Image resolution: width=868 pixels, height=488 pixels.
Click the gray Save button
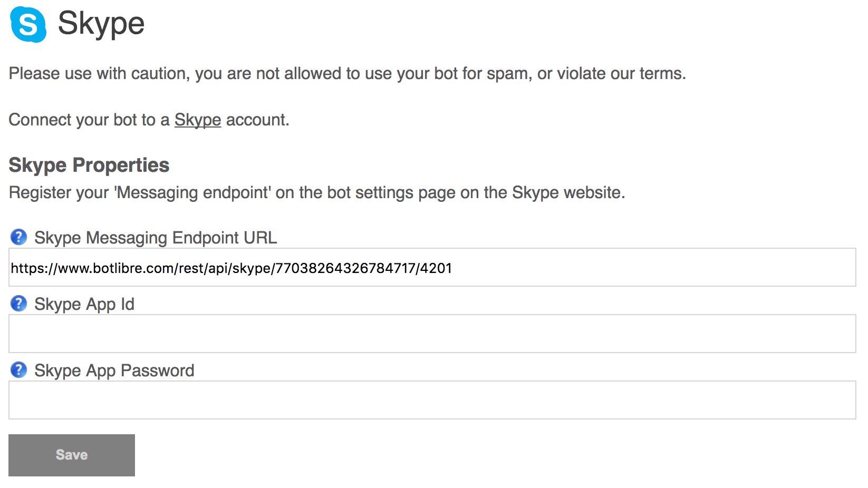72,455
